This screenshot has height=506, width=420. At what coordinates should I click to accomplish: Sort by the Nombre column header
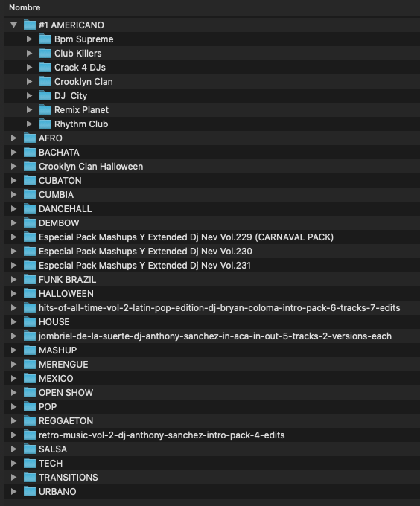click(25, 7)
